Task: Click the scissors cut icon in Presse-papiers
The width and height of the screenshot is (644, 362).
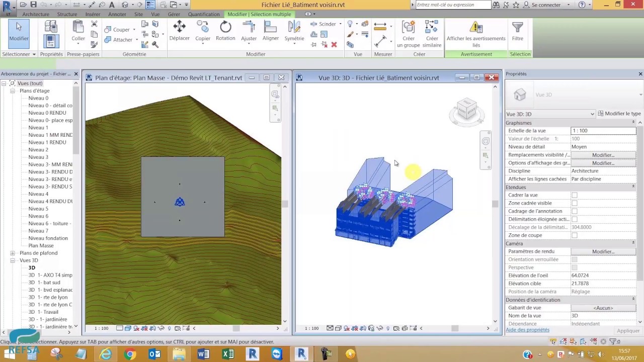Action: 94,25
